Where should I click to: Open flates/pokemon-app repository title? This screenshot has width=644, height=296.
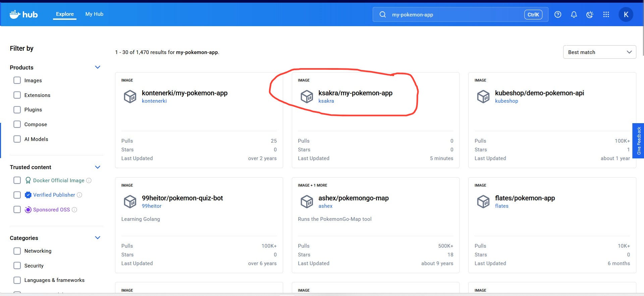click(x=525, y=198)
